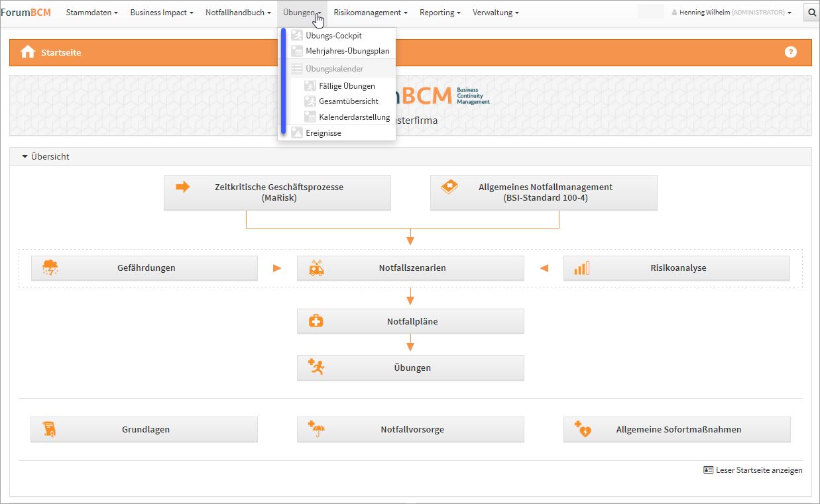
Task: Open the Risikoanalyse button
Action: (x=677, y=268)
